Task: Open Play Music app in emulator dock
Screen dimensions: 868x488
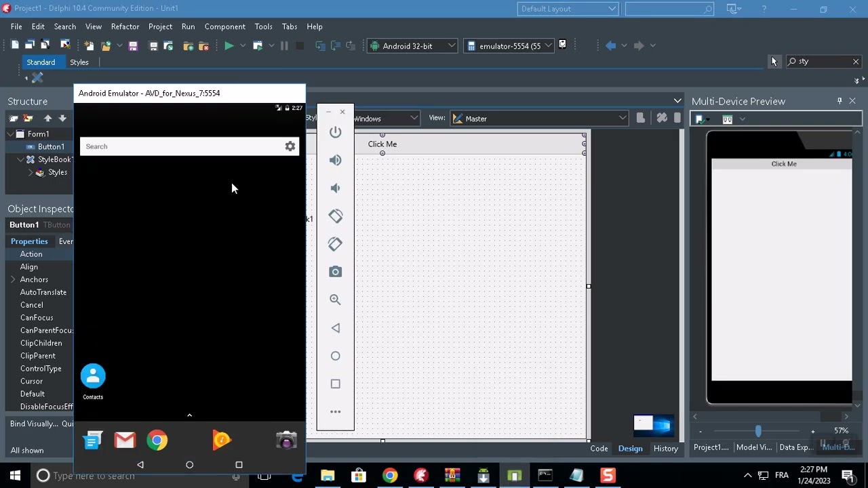Action: [x=222, y=441]
